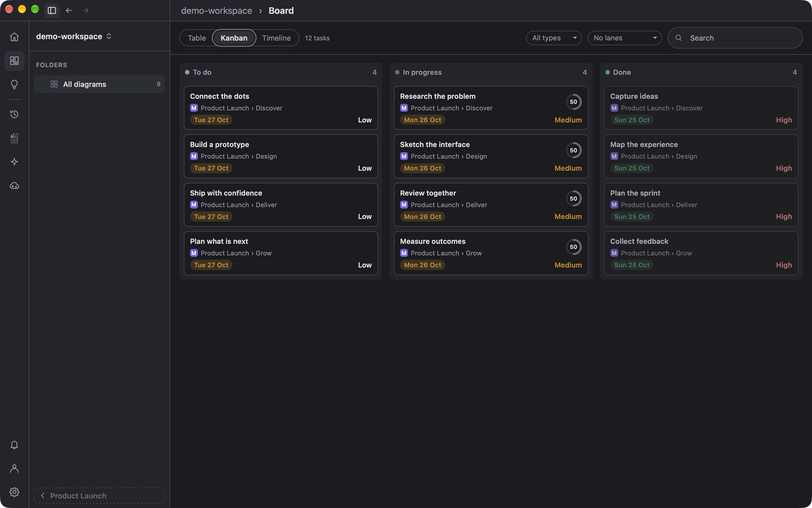Click the 50 progress ring on Research the problem
Viewport: 812px width, 508px height.
573,102
